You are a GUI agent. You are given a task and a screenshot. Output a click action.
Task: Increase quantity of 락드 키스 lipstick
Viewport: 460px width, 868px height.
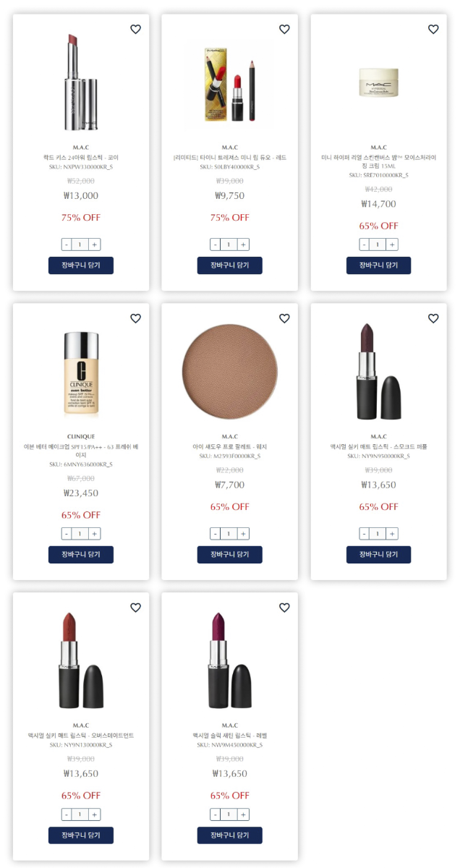95,244
